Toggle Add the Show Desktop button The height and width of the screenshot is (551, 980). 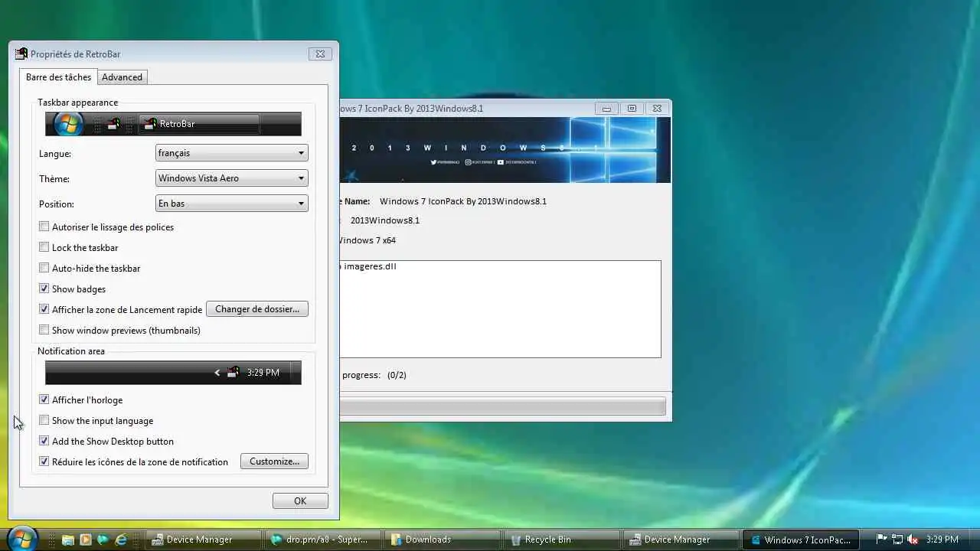pos(44,441)
